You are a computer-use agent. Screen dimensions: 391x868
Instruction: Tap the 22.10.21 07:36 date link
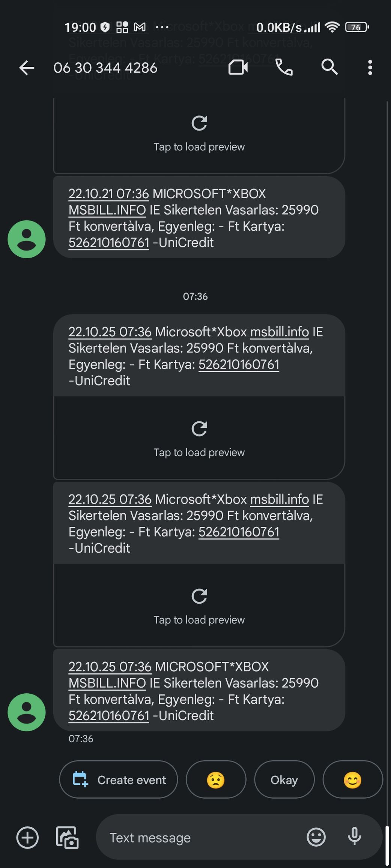tap(108, 194)
